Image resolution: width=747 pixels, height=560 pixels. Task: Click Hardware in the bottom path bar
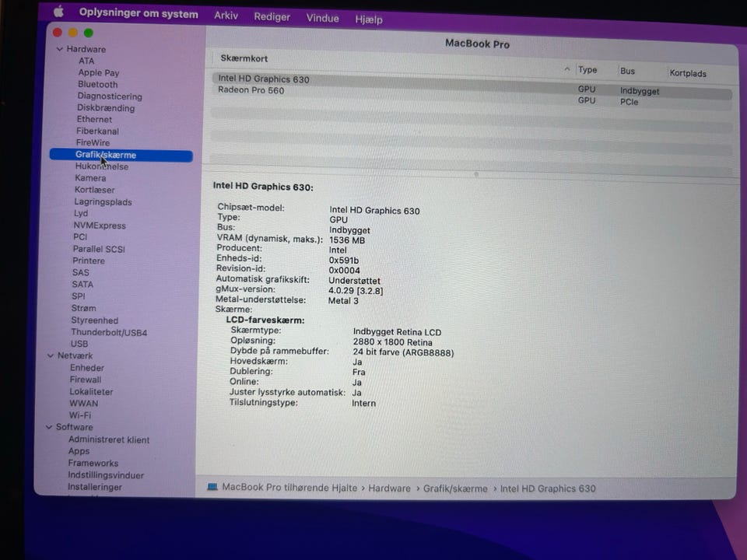tap(389, 488)
